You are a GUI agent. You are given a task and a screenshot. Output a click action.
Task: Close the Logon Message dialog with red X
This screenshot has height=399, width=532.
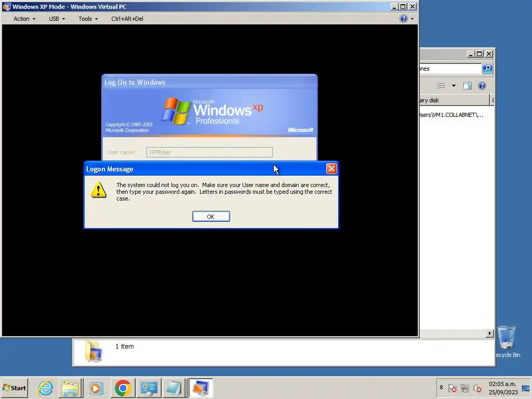pyautogui.click(x=331, y=169)
